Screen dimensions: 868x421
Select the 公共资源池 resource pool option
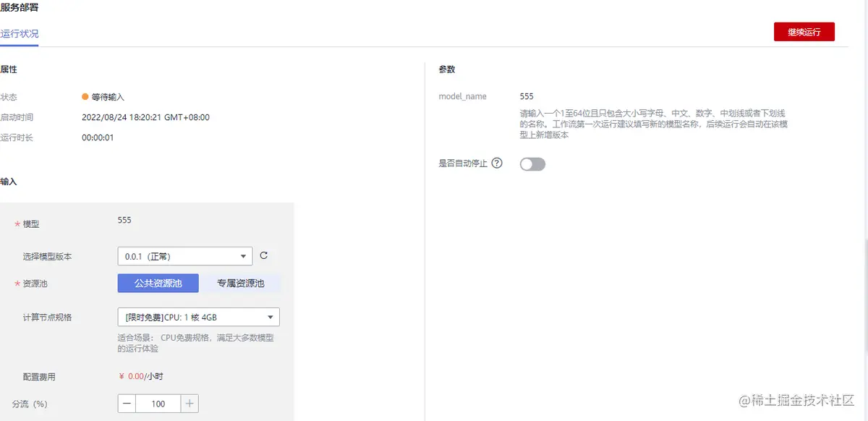[158, 284]
